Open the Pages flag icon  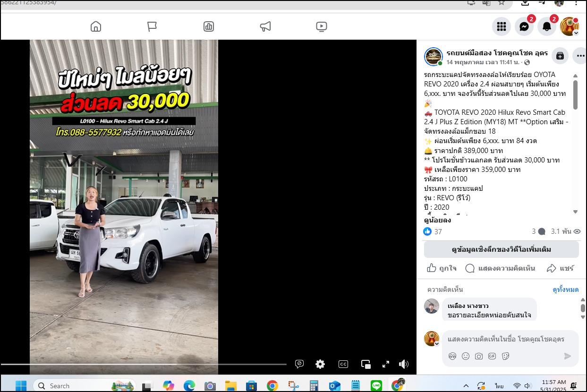point(152,26)
